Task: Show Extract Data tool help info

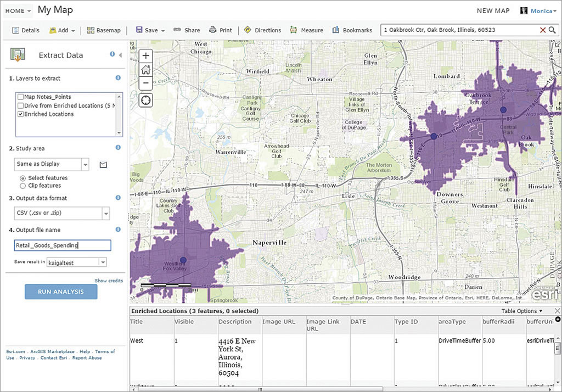Action: (112, 54)
